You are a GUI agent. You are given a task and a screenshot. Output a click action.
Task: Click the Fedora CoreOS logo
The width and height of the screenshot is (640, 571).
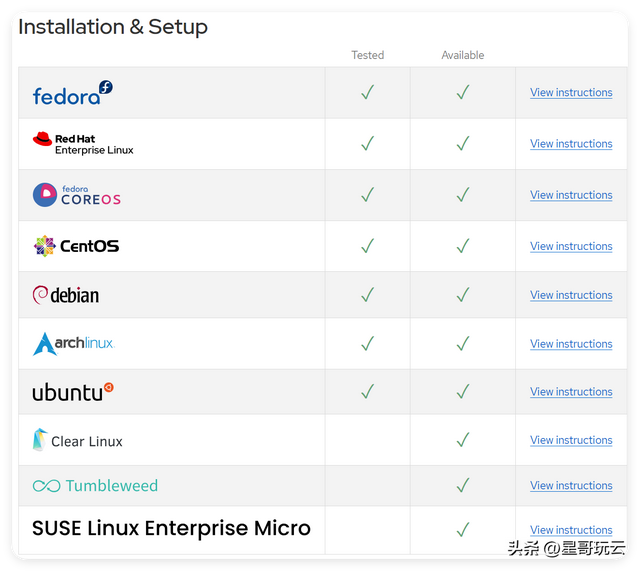point(77,195)
